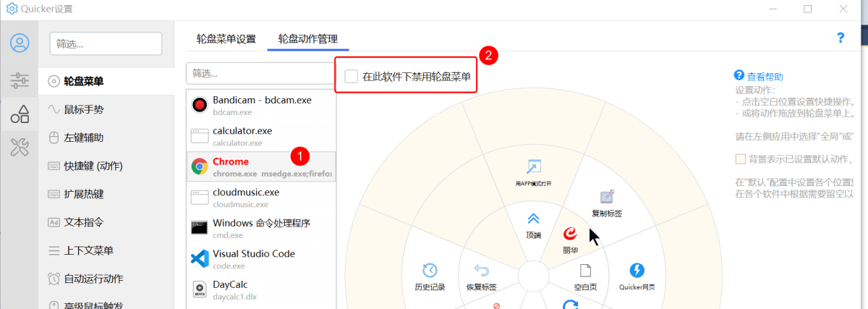This screenshot has height=309, width=868.
Task: Click the 恢复标签 wheel action
Action: [481, 277]
